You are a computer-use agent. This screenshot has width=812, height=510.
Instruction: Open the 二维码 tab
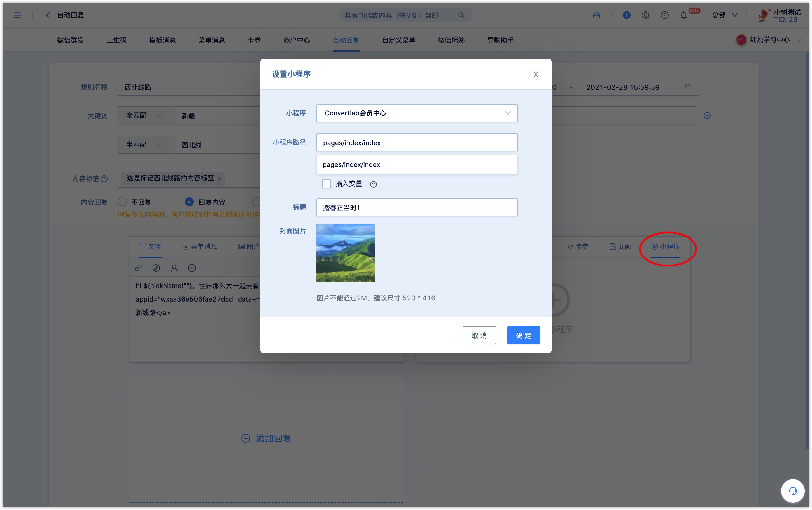pyautogui.click(x=116, y=40)
